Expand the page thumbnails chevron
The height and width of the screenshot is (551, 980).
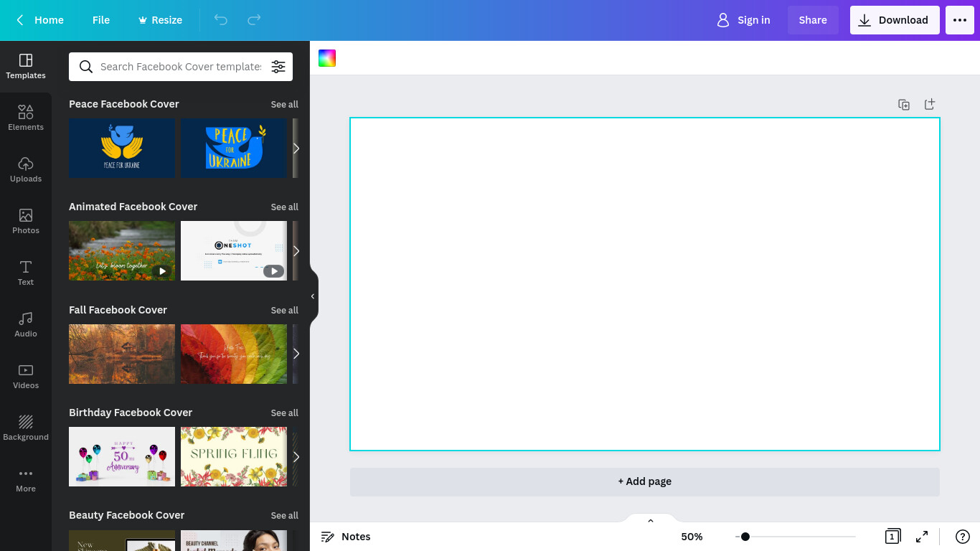[x=651, y=521]
